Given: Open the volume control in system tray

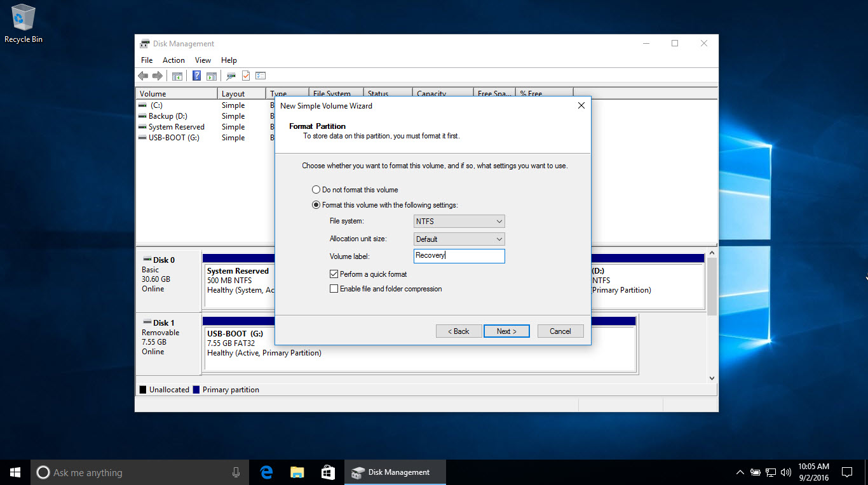Looking at the screenshot, I should pyautogui.click(x=786, y=472).
